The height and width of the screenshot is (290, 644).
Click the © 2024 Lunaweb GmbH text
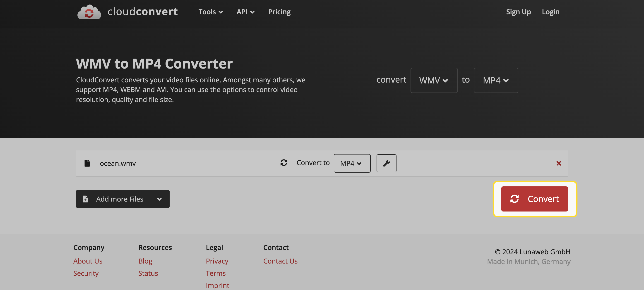click(533, 252)
